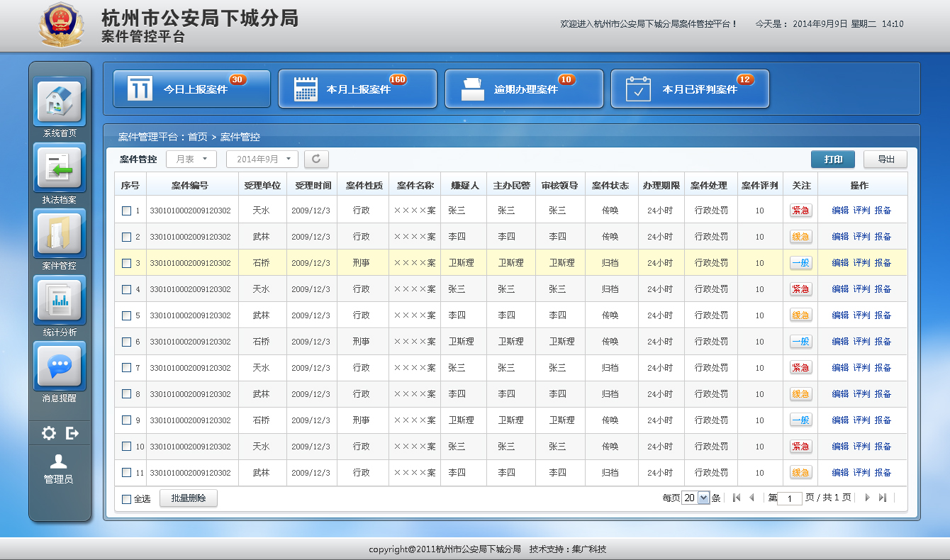Image resolution: width=950 pixels, height=560 pixels.
Task: Click the 批量删除 batch delete button
Action: [188, 498]
